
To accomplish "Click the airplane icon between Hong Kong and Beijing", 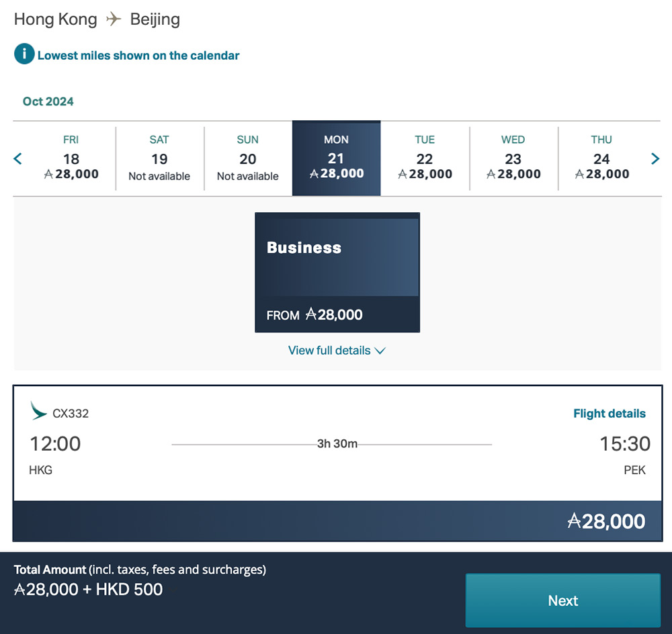I will point(114,19).
